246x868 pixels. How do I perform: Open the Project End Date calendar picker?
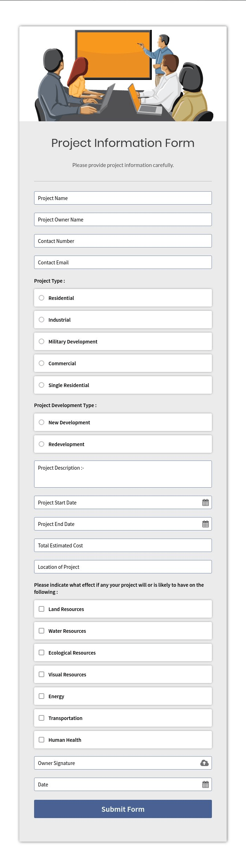(x=206, y=524)
